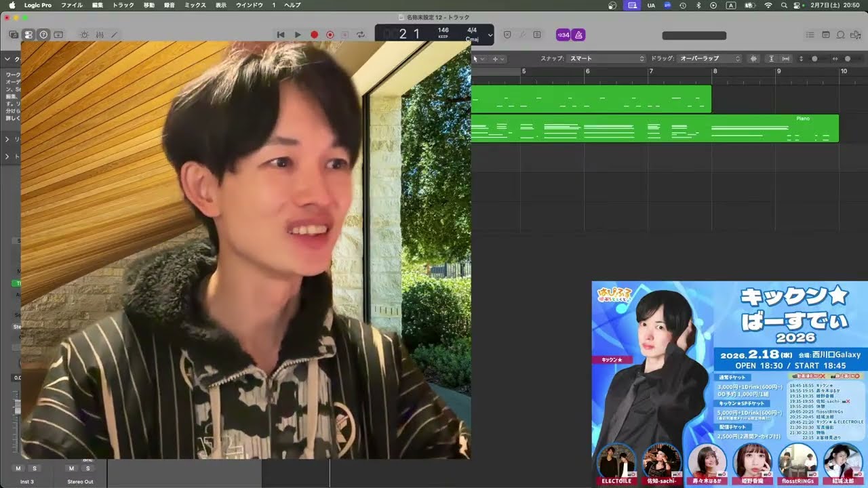Expand the track inspector disclosure arrow

click(7, 157)
